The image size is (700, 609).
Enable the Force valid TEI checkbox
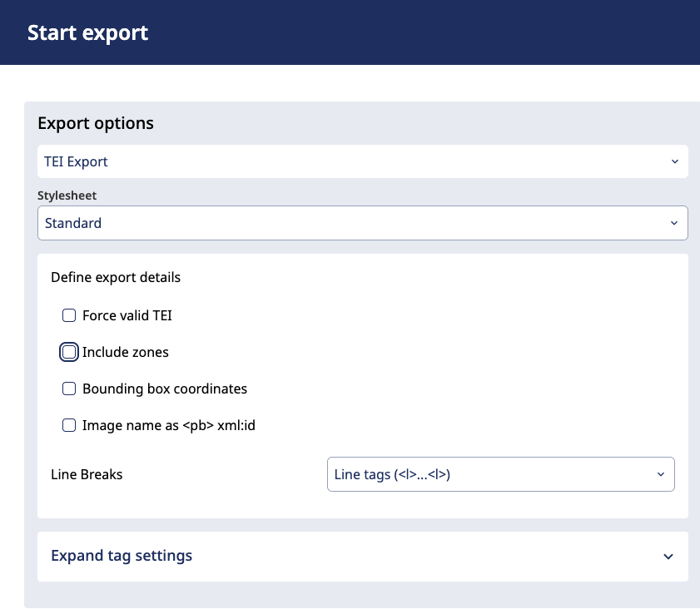point(69,315)
